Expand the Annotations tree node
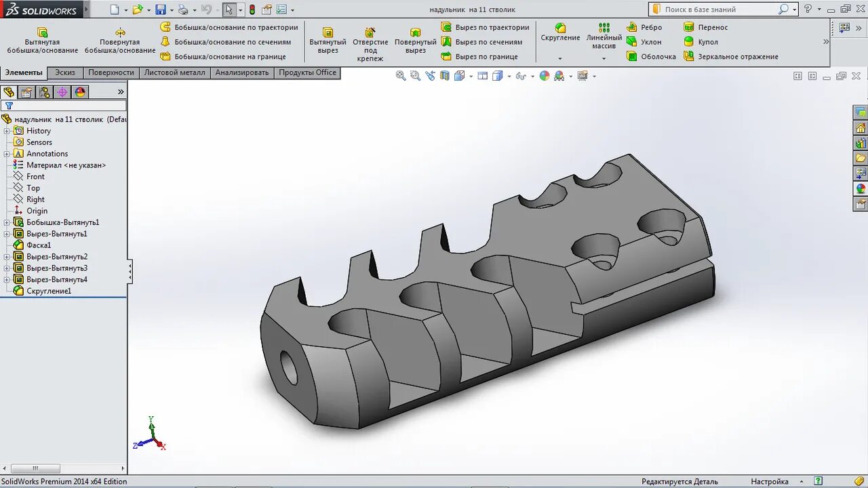The height and width of the screenshot is (488, 868). [x=7, y=154]
